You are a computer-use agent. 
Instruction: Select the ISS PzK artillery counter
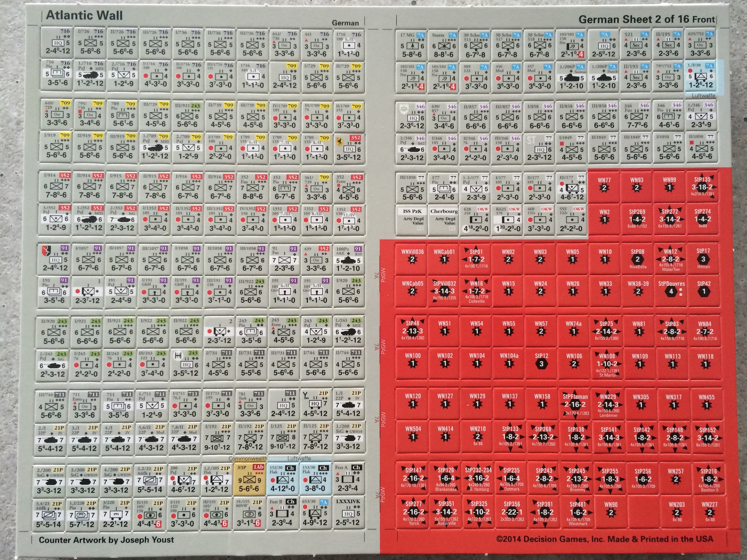click(412, 220)
